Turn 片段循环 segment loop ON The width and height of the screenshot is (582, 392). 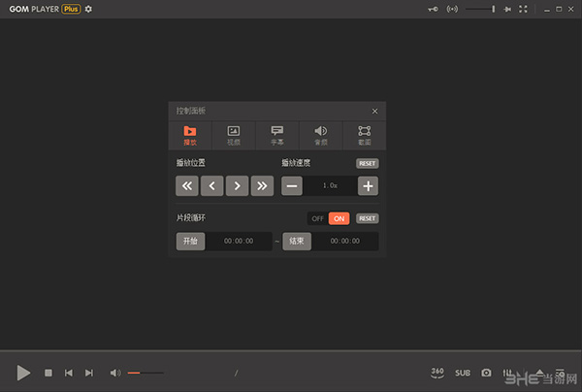339,218
